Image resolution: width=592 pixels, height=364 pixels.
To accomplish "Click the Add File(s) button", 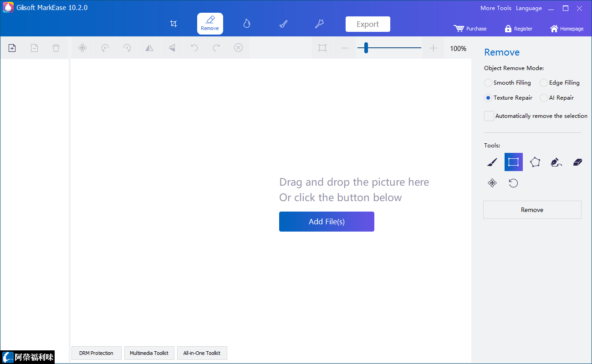I will (327, 222).
